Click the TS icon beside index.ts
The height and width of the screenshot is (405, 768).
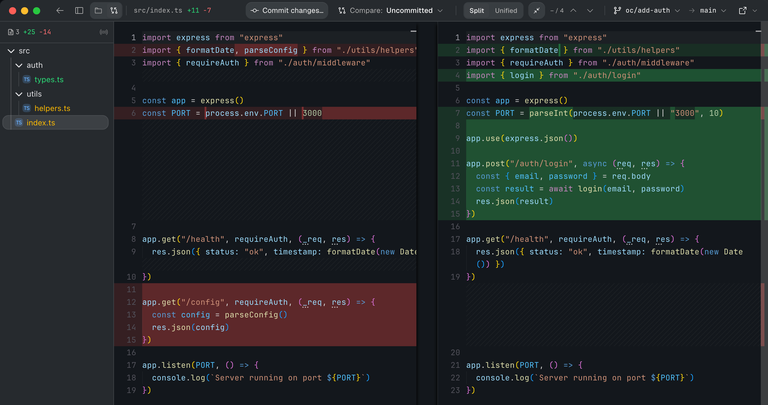coord(19,122)
